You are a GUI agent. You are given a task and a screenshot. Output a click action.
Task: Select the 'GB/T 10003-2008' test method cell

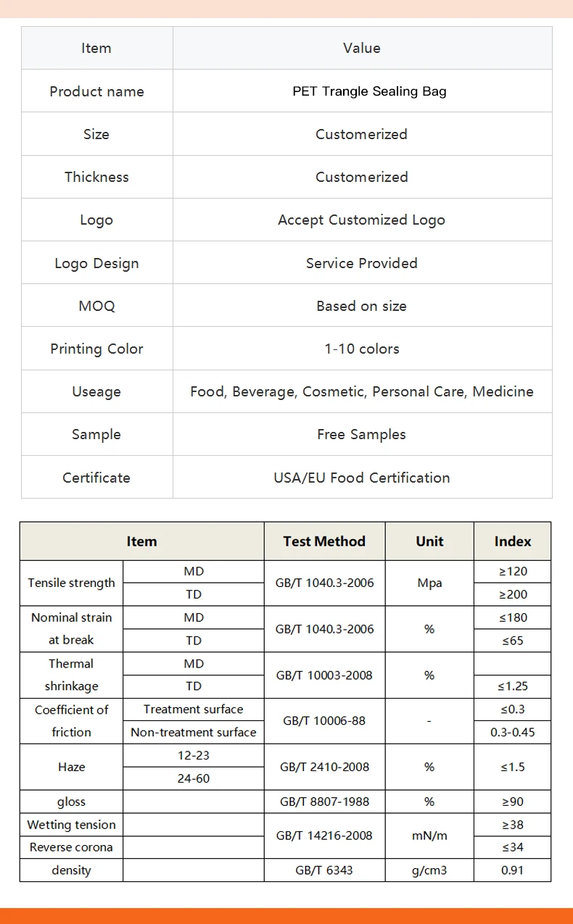click(324, 675)
